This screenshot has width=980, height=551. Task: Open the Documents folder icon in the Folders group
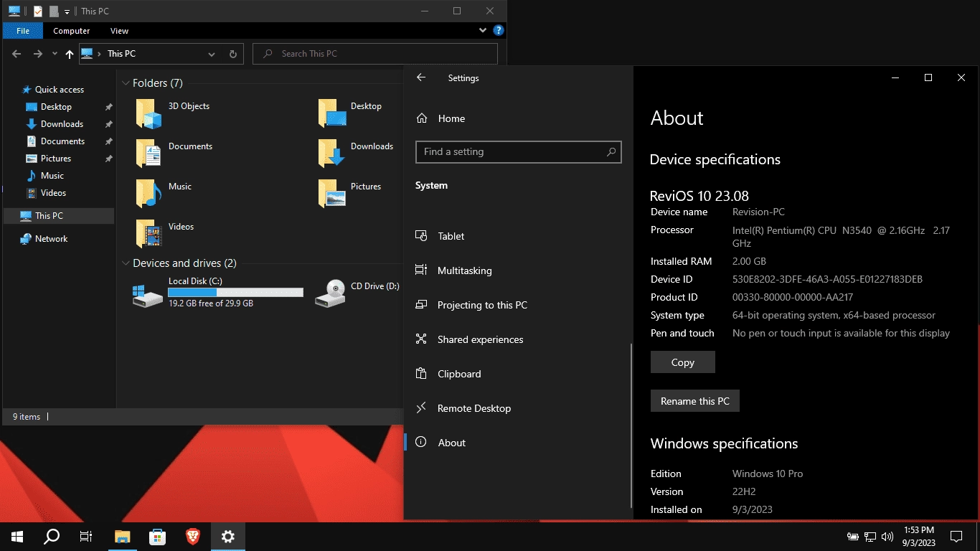coord(149,154)
